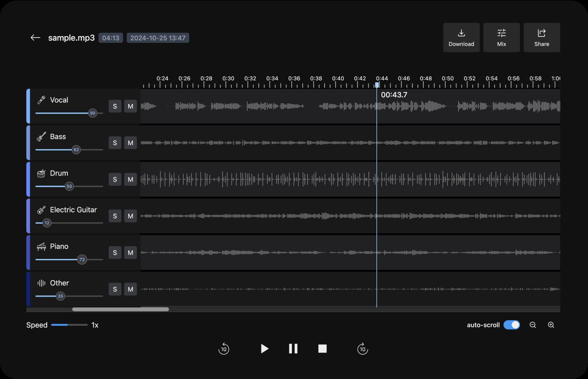The width and height of the screenshot is (588, 379).
Task: Mute the Drum track
Action: point(131,179)
